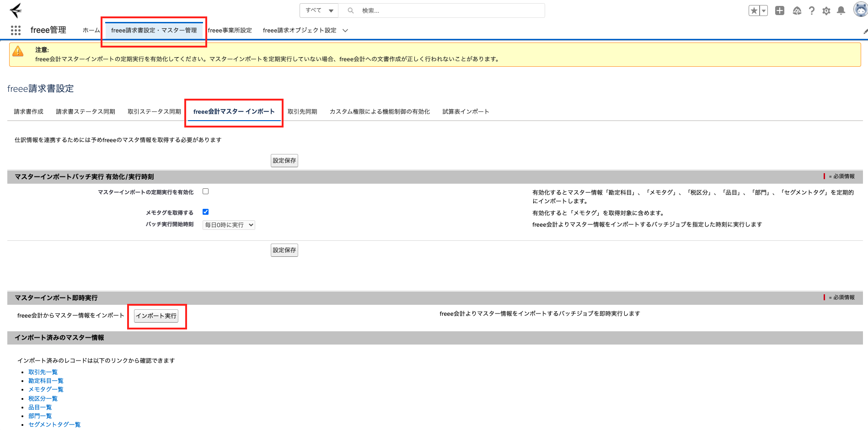Open the メモタグ一覧 link
The width and height of the screenshot is (868, 430).
click(x=46, y=389)
